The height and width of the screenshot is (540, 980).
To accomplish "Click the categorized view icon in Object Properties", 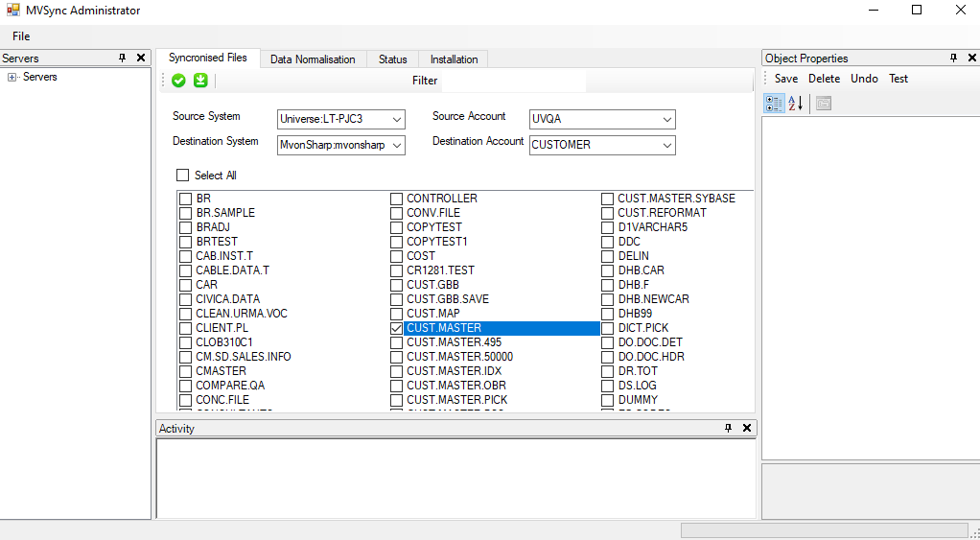I will click(775, 104).
